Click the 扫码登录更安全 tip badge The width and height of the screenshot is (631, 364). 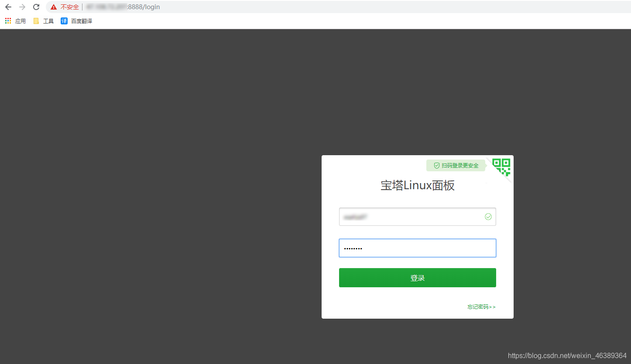pyautogui.click(x=456, y=166)
